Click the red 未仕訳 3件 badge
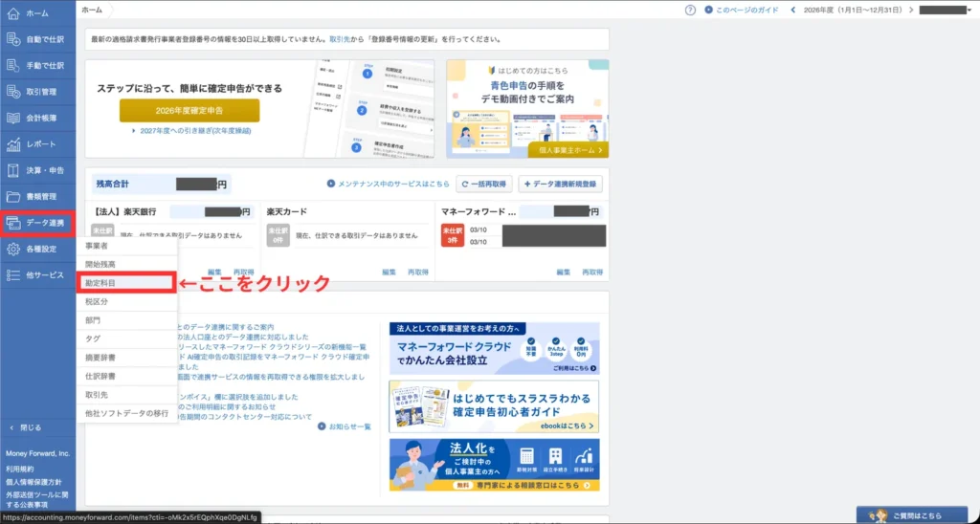 click(452, 235)
